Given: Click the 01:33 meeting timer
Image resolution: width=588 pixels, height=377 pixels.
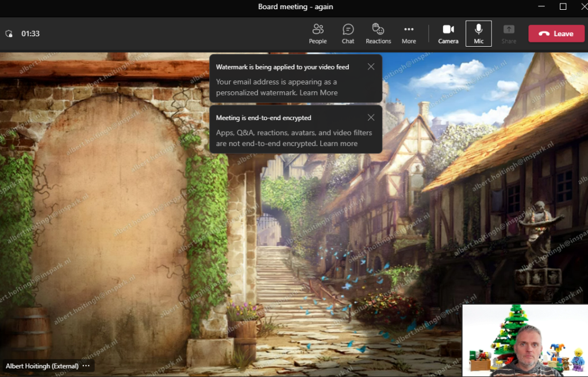Looking at the screenshot, I should point(30,34).
